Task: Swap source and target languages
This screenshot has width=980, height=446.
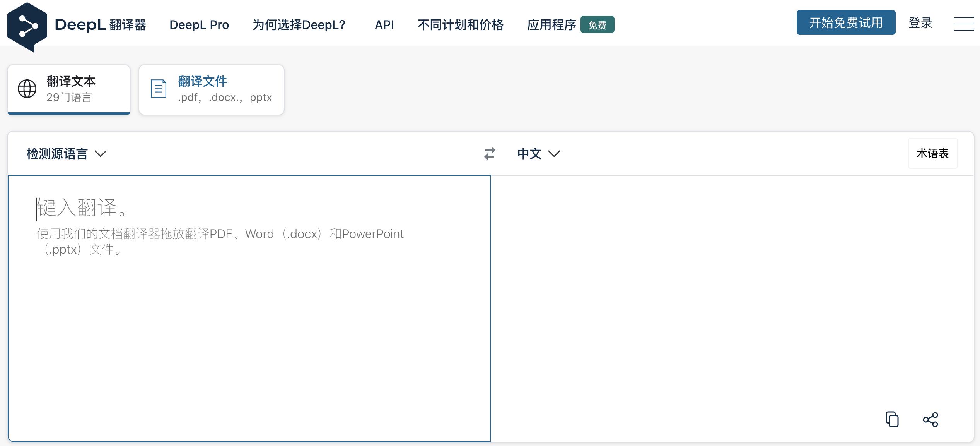Action: [489, 153]
